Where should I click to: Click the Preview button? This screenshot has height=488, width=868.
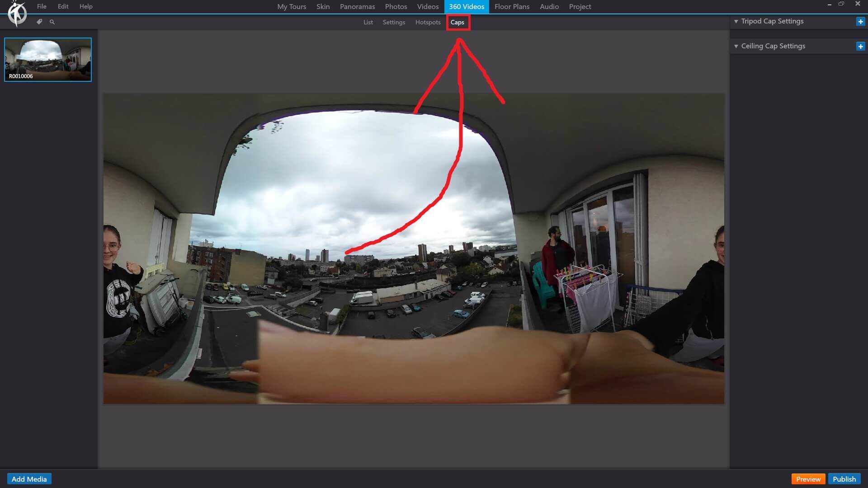808,479
